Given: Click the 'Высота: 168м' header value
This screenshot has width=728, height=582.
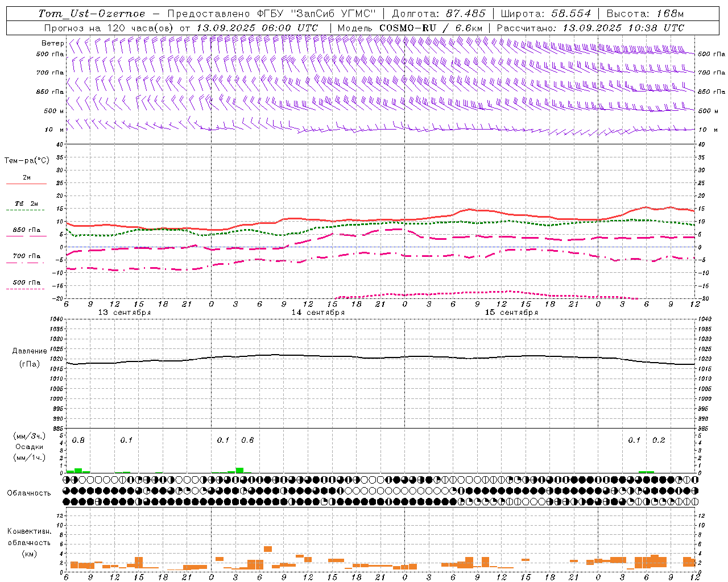Looking at the screenshot, I should pos(646,14).
